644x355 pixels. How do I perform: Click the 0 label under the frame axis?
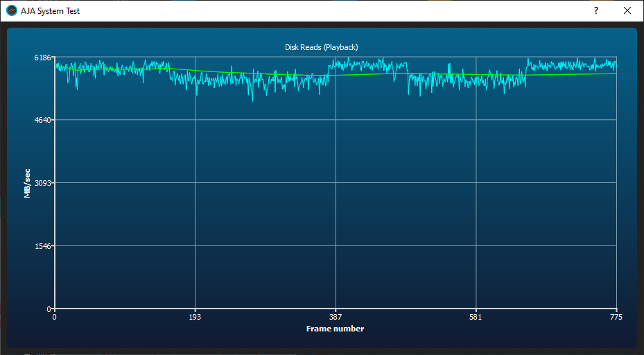(55, 318)
